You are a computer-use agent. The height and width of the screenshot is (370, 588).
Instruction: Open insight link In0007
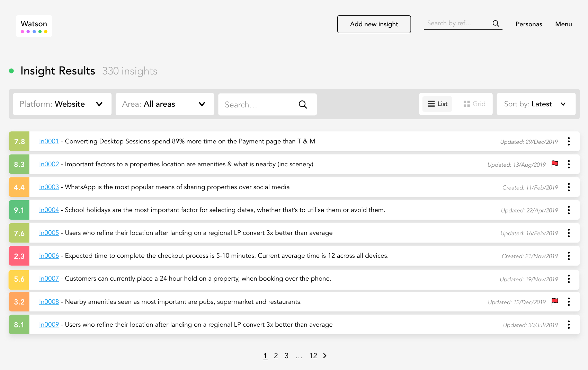49,279
